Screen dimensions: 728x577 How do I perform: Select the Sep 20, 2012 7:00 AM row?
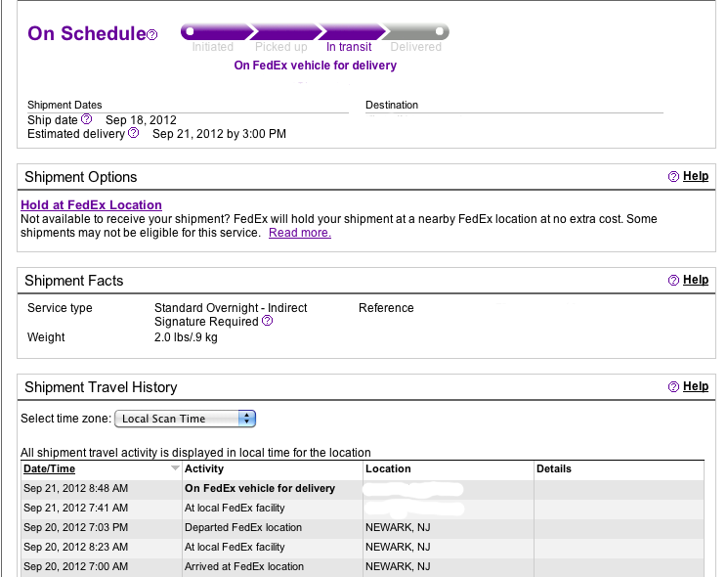(x=363, y=566)
